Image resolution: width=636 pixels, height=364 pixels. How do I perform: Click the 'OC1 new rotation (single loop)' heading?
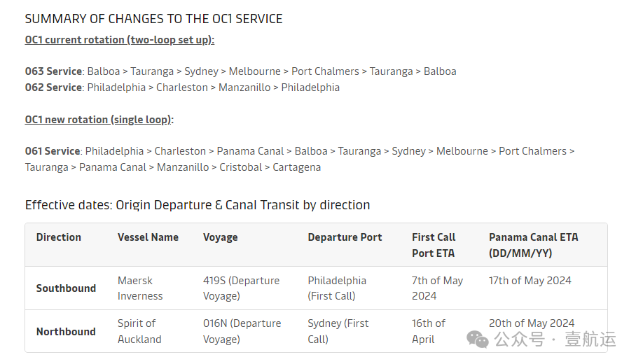(99, 120)
